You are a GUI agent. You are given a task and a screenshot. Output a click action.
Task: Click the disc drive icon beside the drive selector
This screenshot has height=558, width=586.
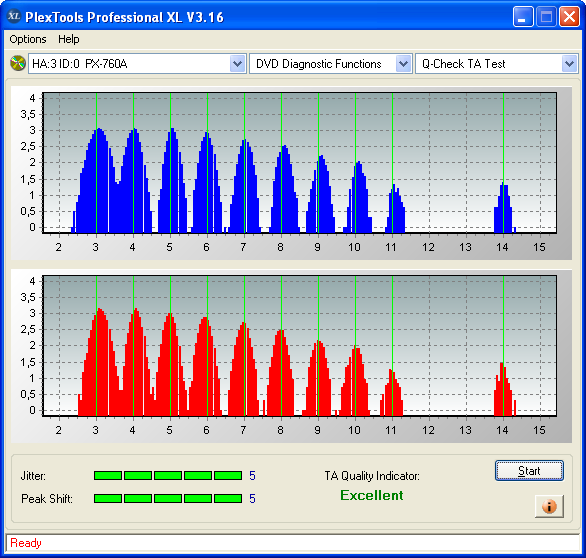tap(18, 63)
